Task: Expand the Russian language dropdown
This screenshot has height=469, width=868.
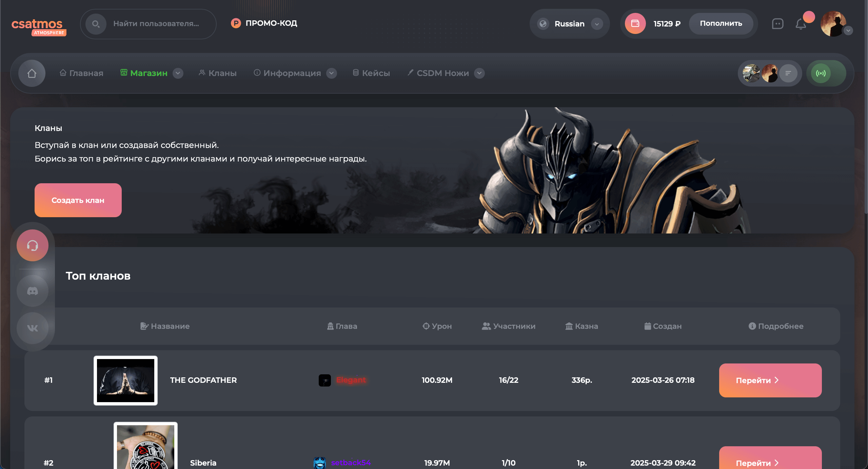Action: click(x=597, y=24)
